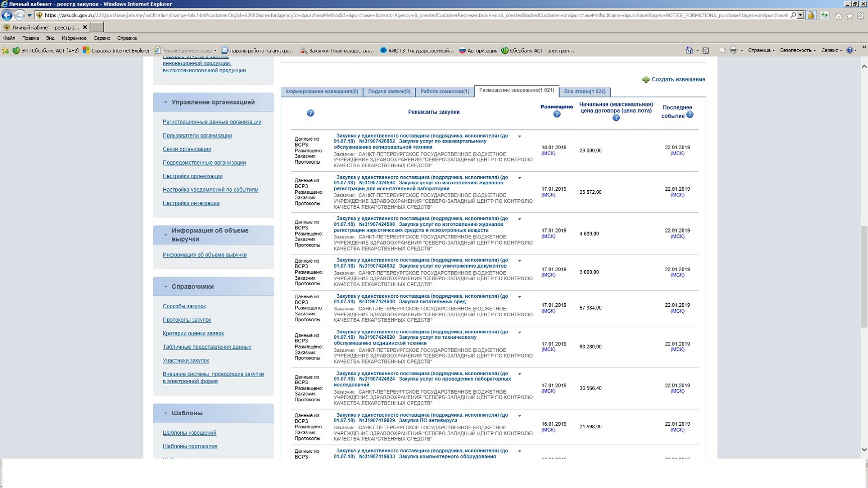Open Информация об объеме выручки link

tap(204, 255)
